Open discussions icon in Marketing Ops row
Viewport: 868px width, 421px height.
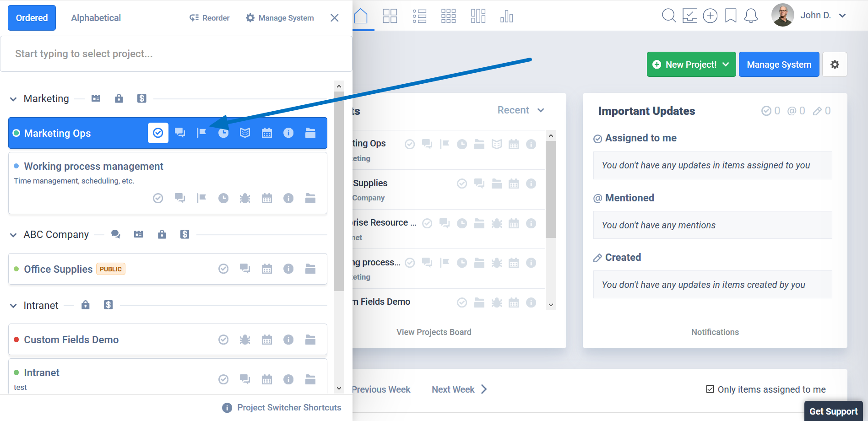[x=180, y=133]
